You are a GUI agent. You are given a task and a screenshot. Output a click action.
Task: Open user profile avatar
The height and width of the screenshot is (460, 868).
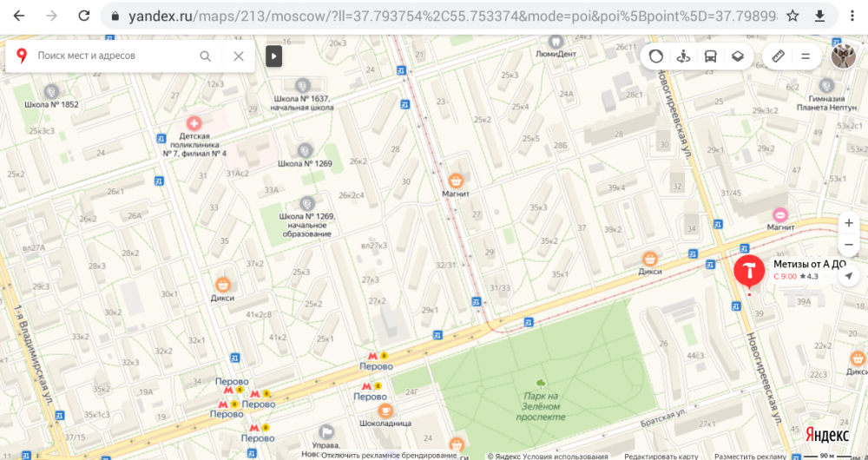click(x=843, y=56)
